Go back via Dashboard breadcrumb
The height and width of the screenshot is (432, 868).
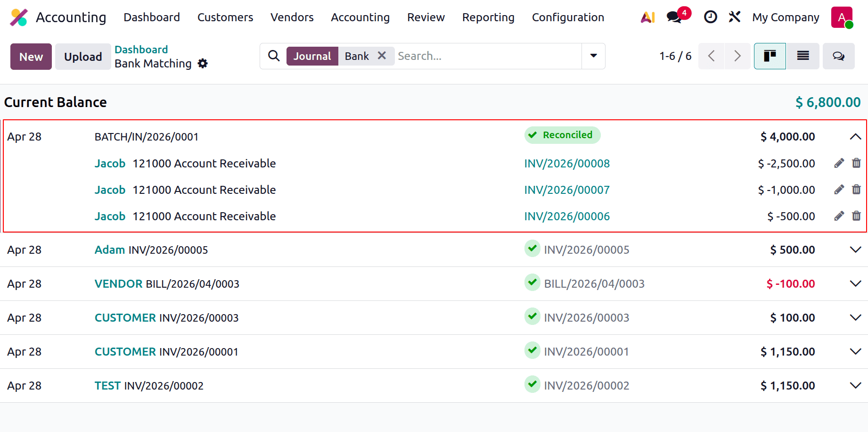(x=141, y=50)
